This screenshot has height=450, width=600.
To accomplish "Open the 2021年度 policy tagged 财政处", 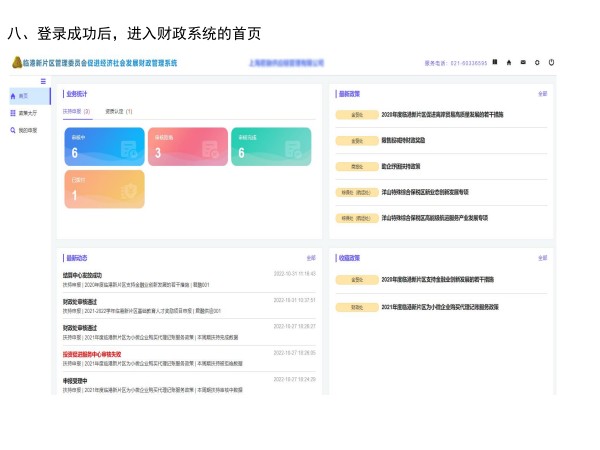I will pyautogui.click(x=440, y=307).
